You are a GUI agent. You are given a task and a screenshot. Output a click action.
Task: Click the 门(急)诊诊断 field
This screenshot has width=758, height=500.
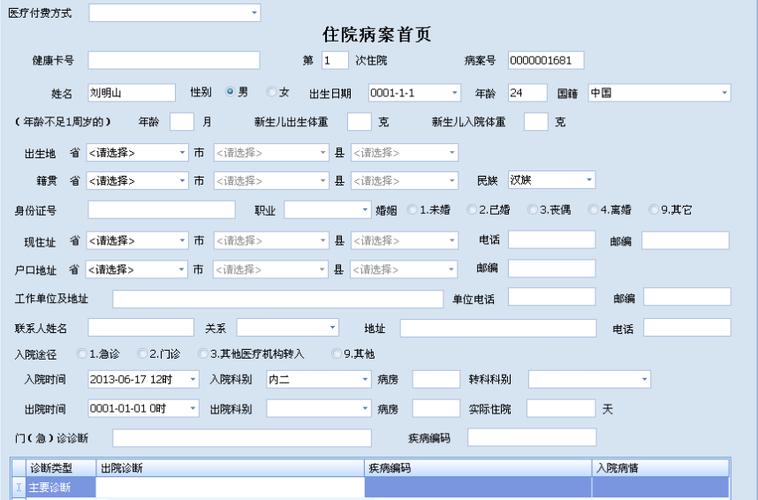click(242, 438)
